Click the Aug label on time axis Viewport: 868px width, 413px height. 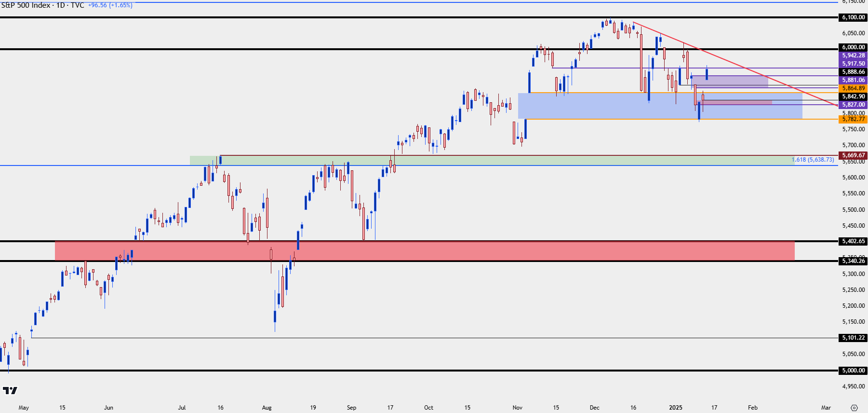pyautogui.click(x=267, y=408)
